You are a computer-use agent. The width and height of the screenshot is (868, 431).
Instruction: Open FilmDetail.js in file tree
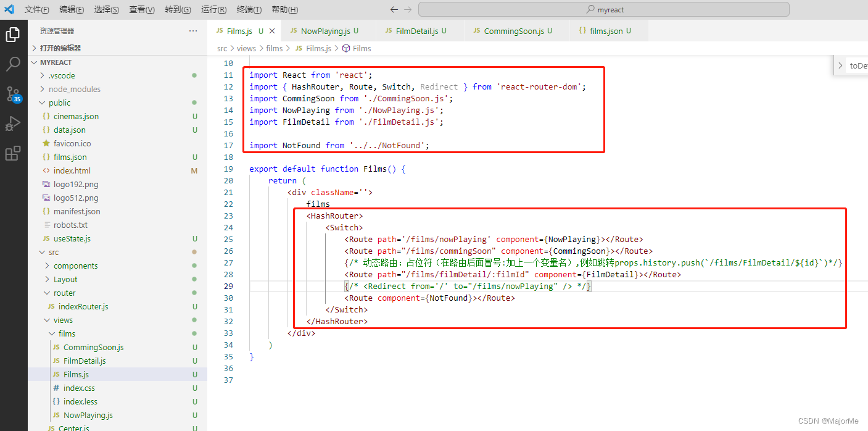point(117,361)
